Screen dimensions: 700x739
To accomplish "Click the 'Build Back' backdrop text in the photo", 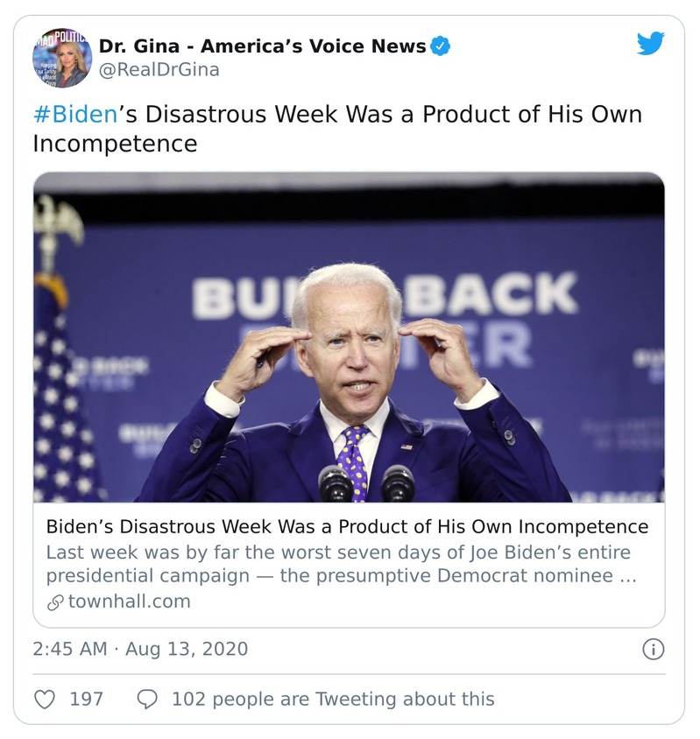I will pyautogui.click(x=495, y=296).
